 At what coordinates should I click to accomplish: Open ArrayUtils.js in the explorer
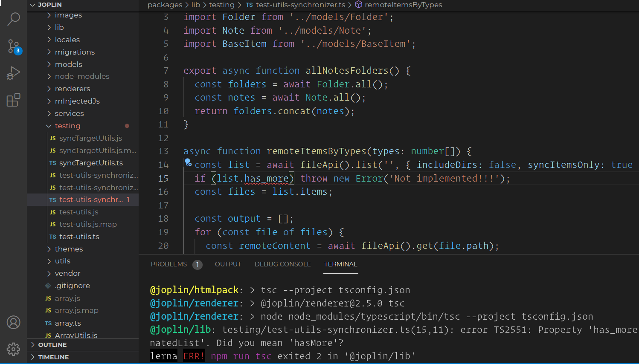pos(76,336)
